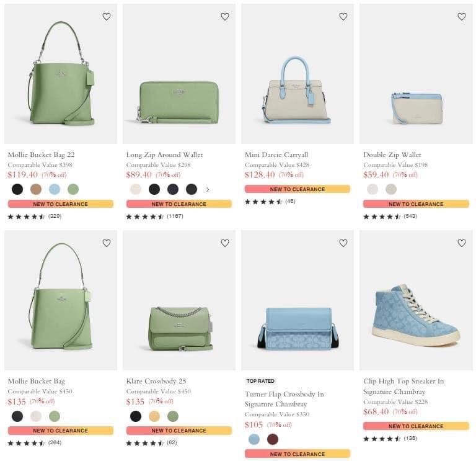Open the Mini Darcie Carryall product title

pos(276,154)
